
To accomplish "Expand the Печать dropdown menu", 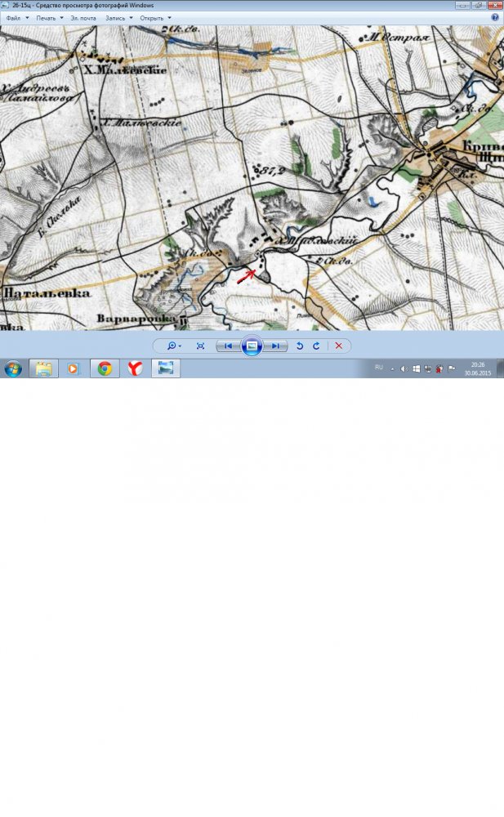I will [49, 17].
